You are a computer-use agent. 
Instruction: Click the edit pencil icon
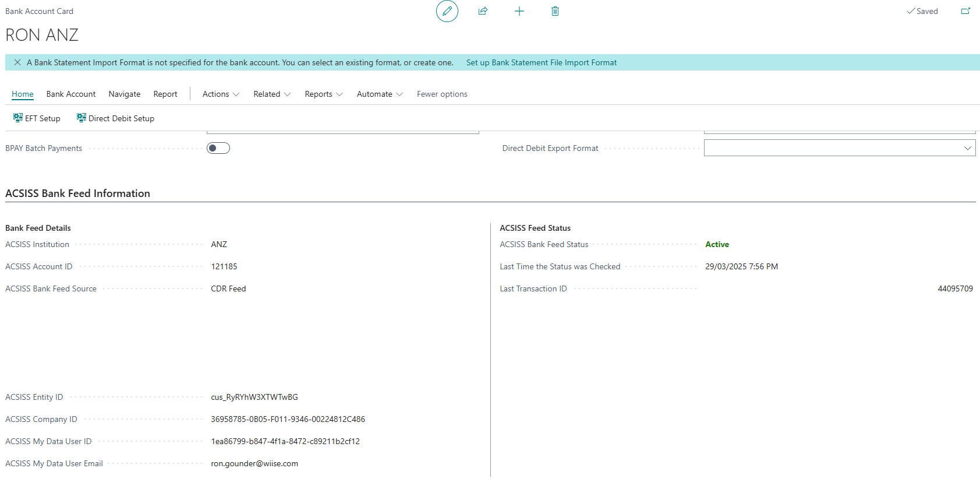tap(447, 11)
